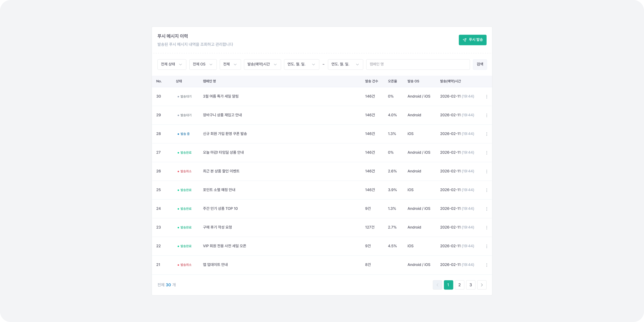Select page 1 in pagination

[x=448, y=285]
